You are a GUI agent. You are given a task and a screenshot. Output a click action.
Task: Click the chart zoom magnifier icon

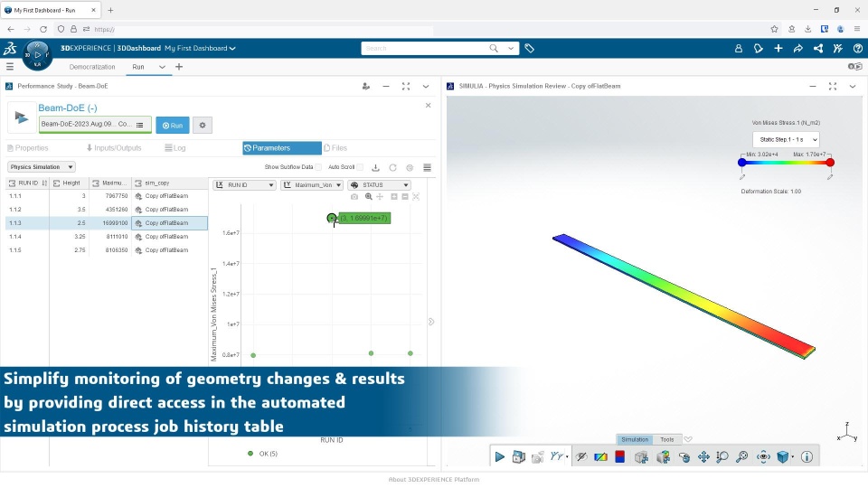tap(368, 196)
